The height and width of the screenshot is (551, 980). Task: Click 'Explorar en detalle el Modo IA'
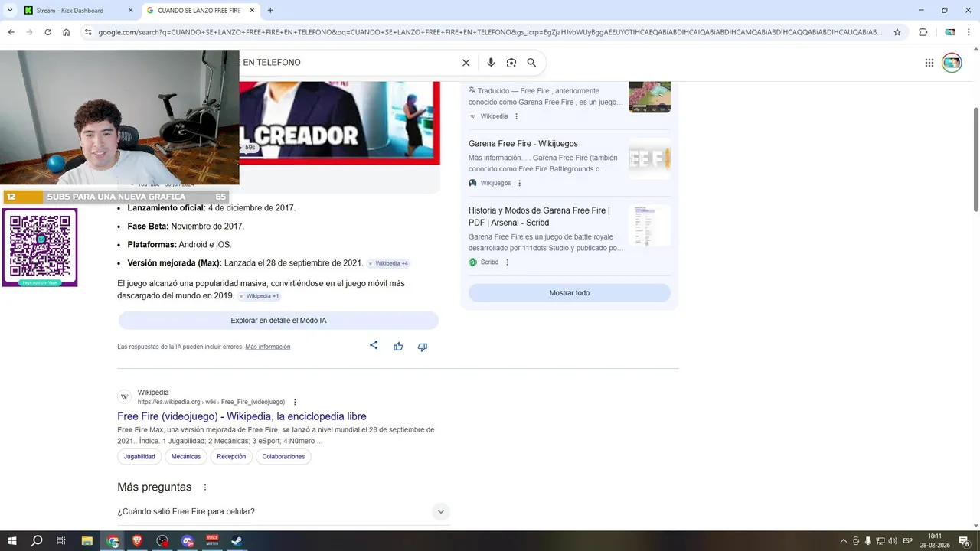point(279,321)
